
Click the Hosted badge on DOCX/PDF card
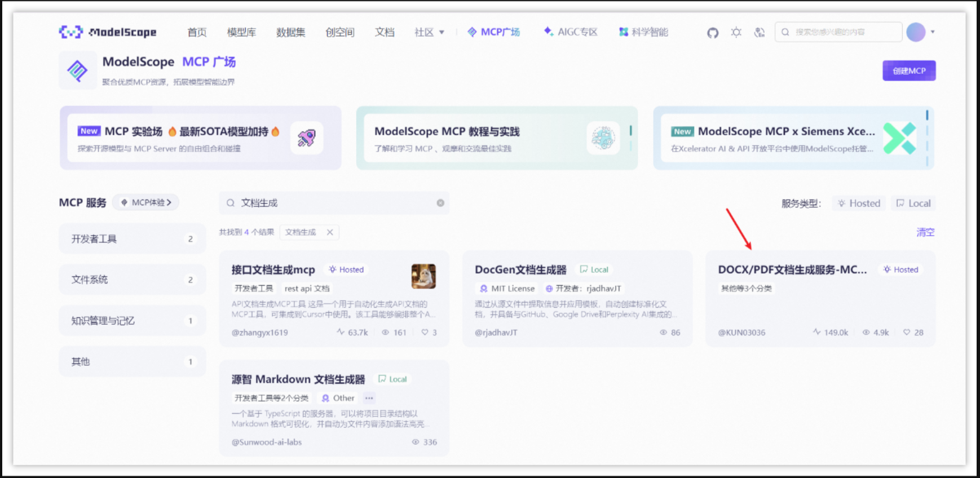click(x=901, y=270)
